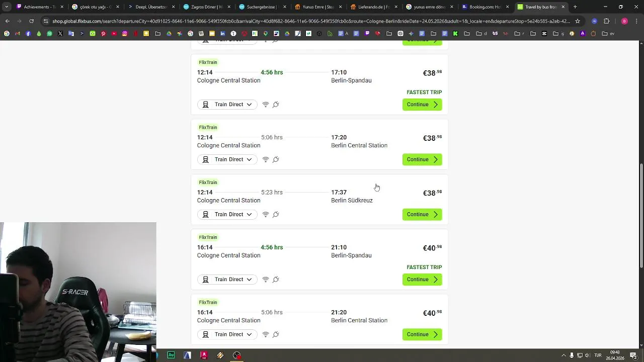Viewport: 644px width, 362px height.
Task: Continue with the 12:14 to 17:20 trip
Action: pyautogui.click(x=422, y=159)
